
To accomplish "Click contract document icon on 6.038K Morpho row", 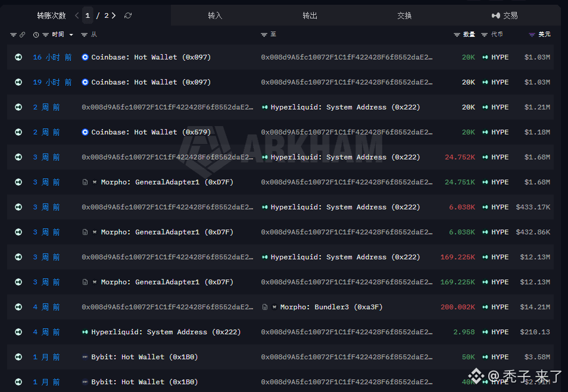I will (x=85, y=232).
